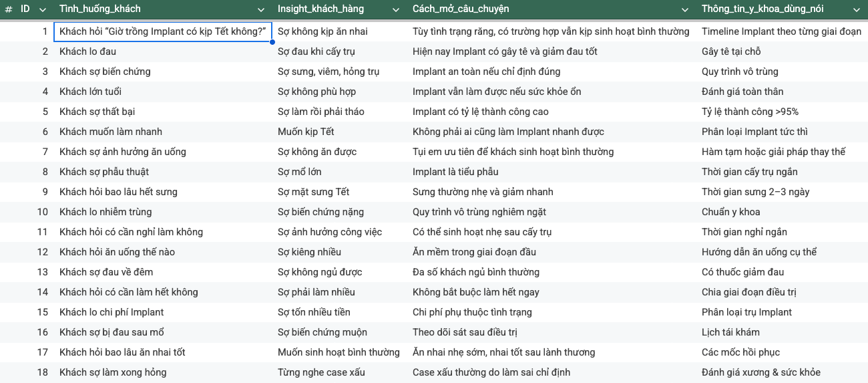The image size is (868, 383).
Task: Select cell "Theo dõi sát sau điều trị"
Action: coord(552,332)
